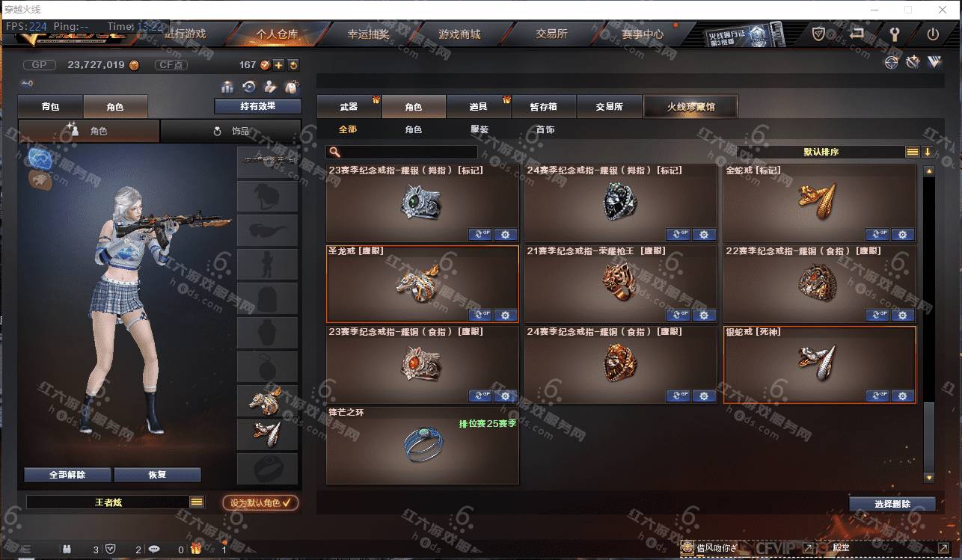Click the plus icon to recharge CF points
Screen dimensions: 962x560
coord(278,65)
